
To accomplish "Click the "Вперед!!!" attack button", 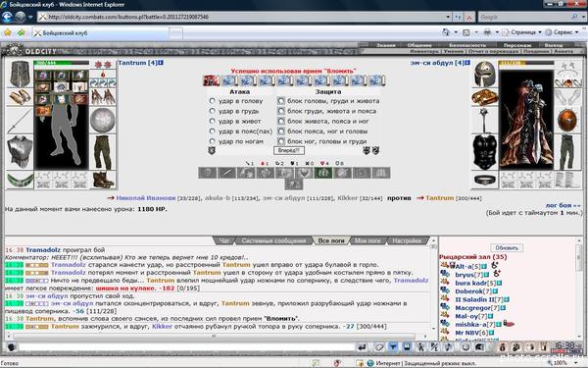I will pyautogui.click(x=289, y=150).
